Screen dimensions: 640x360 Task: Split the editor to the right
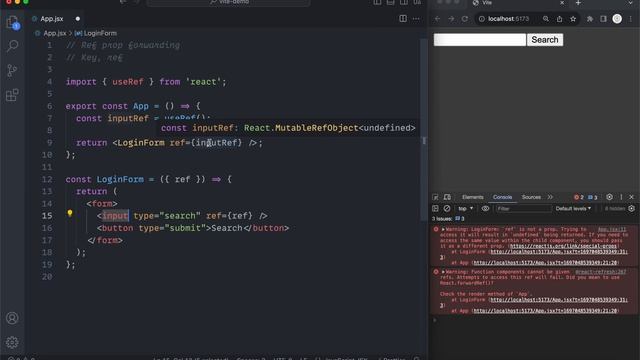click(x=403, y=19)
